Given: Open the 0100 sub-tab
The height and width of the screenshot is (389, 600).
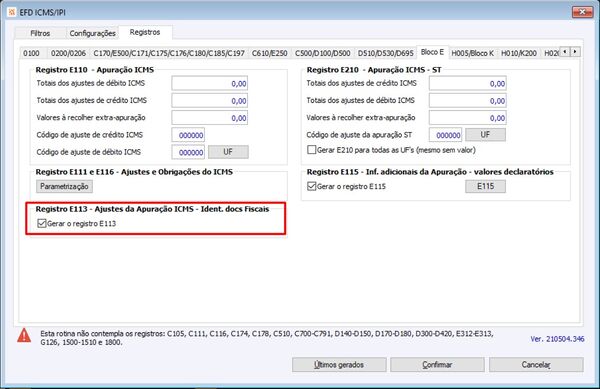Looking at the screenshot, I should pos(31,53).
